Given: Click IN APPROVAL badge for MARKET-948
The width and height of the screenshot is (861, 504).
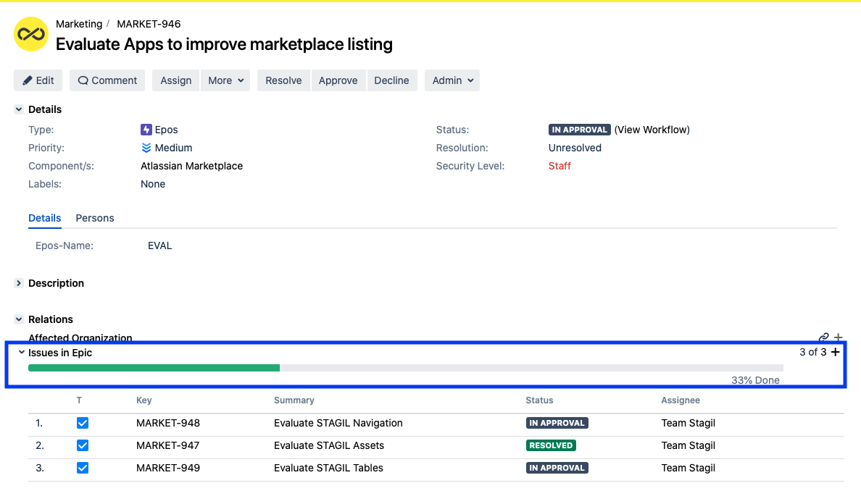Looking at the screenshot, I should tap(557, 424).
